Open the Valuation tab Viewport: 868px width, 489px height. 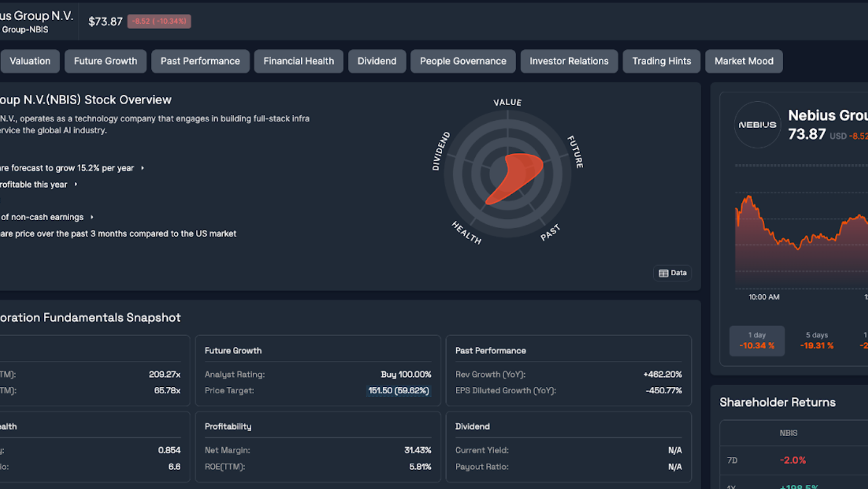pos(30,61)
